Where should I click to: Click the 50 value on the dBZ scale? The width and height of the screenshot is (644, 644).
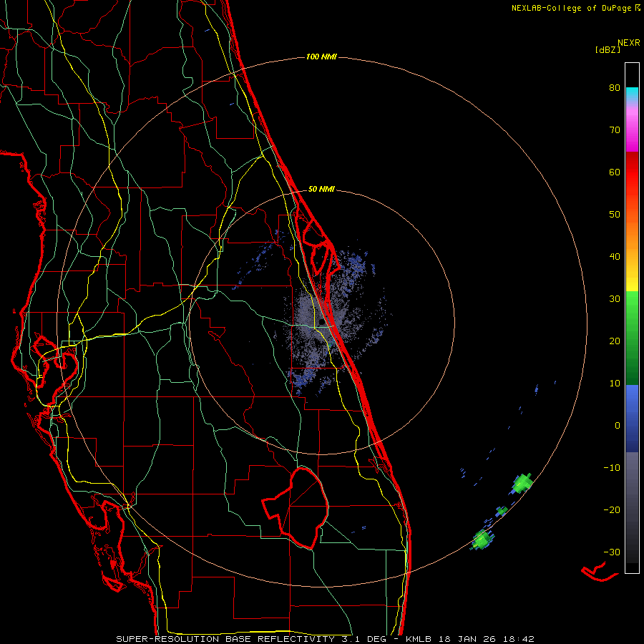click(x=615, y=215)
